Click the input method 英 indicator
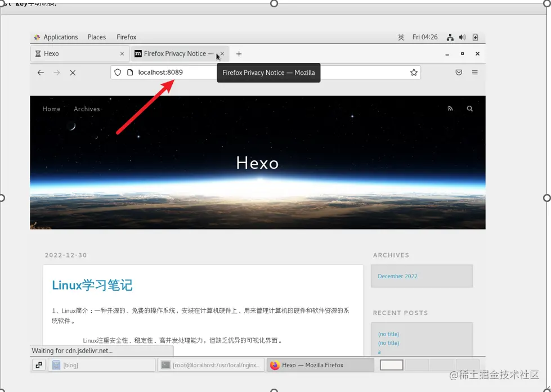 pyautogui.click(x=401, y=37)
